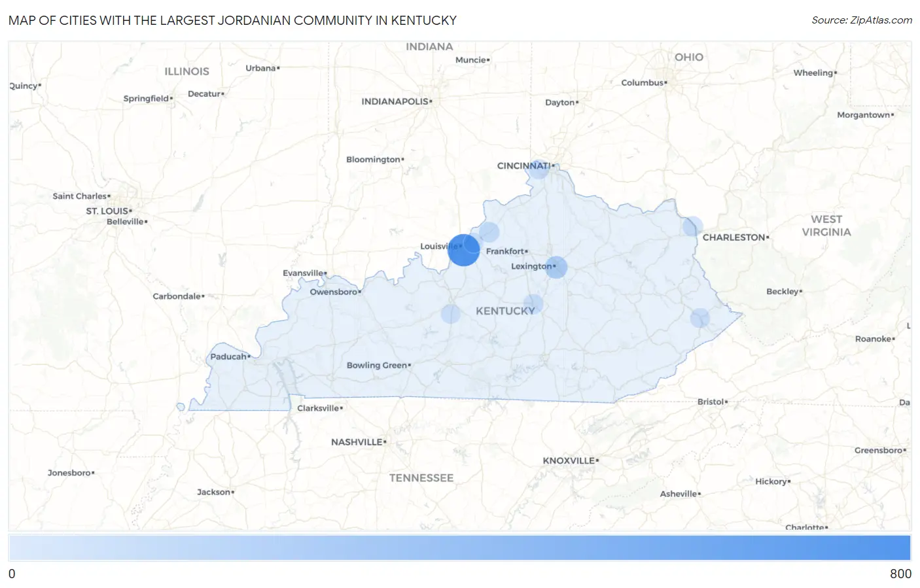
Task: Click the Wheeling city label
Action: click(x=815, y=73)
